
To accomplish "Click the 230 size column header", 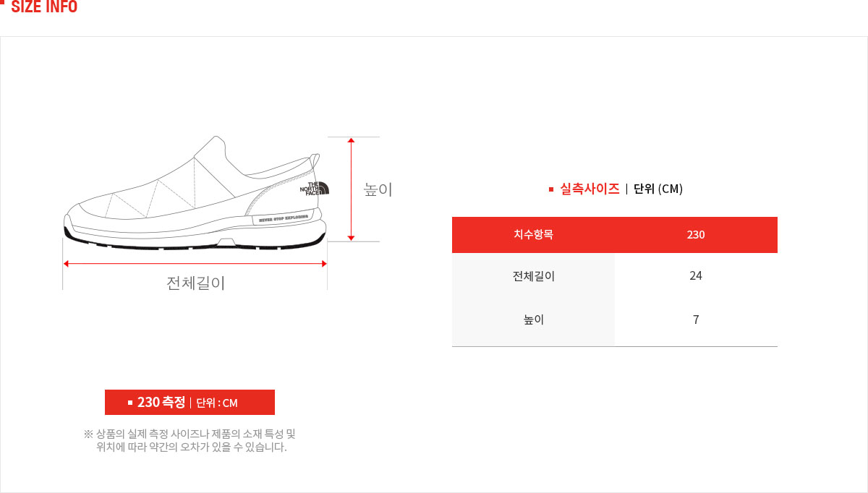I will click(x=696, y=234).
